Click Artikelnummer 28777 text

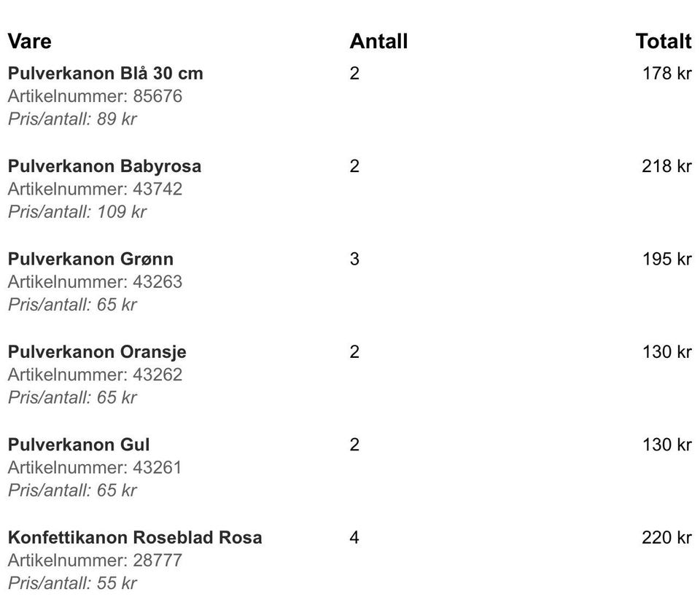(x=95, y=561)
